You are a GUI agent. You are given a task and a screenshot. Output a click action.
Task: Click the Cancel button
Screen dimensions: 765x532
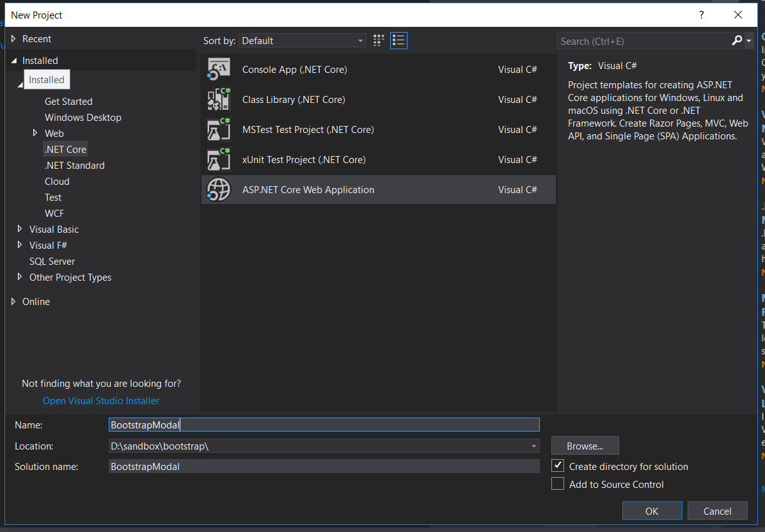tap(717, 510)
